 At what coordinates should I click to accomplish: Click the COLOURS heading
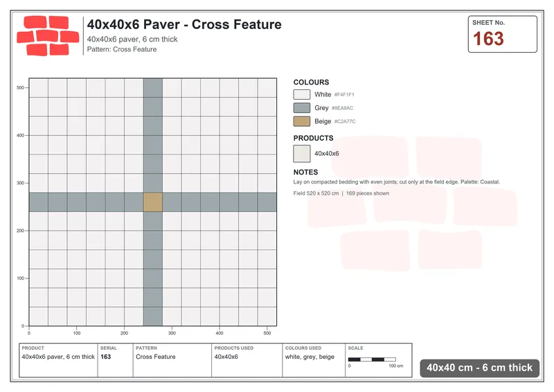coord(311,82)
